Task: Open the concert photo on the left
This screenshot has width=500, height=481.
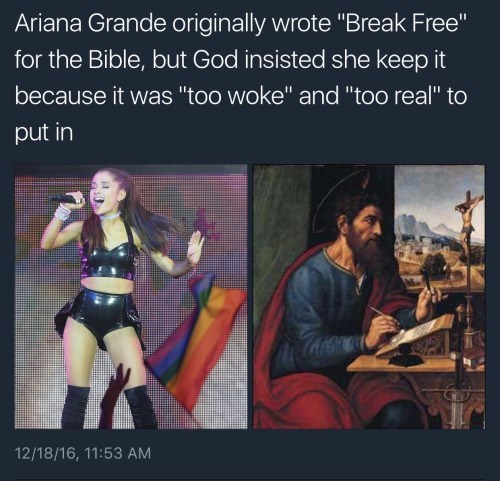Action: pyautogui.click(x=131, y=297)
